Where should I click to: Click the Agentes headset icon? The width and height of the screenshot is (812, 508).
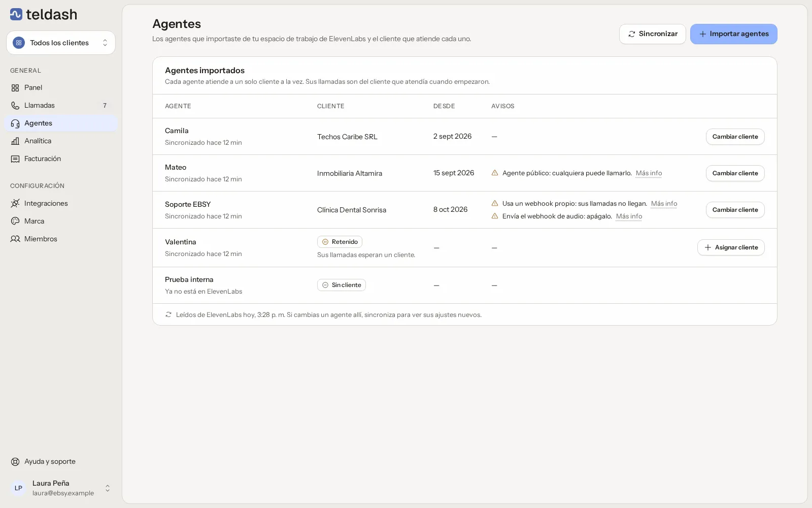click(x=15, y=123)
